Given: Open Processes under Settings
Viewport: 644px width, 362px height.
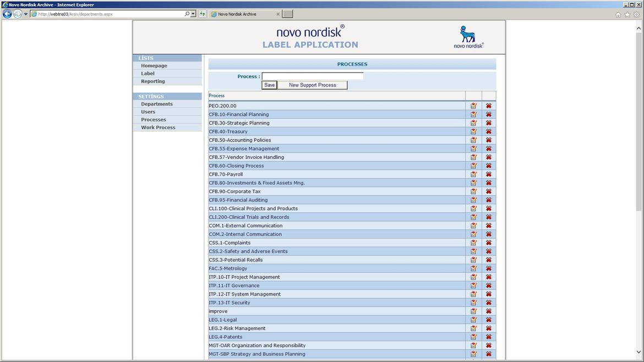Looking at the screenshot, I should 154,119.
